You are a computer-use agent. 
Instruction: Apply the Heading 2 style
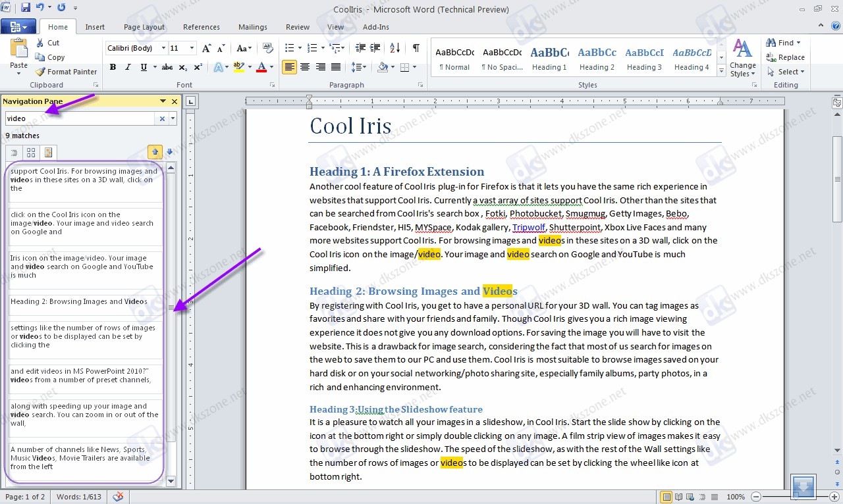597,58
